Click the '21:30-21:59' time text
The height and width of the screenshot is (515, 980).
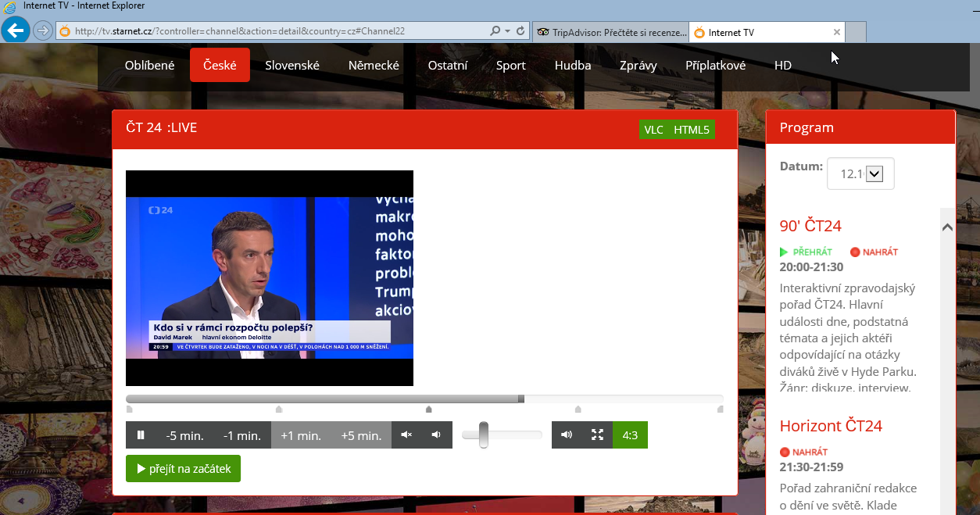[x=811, y=467]
